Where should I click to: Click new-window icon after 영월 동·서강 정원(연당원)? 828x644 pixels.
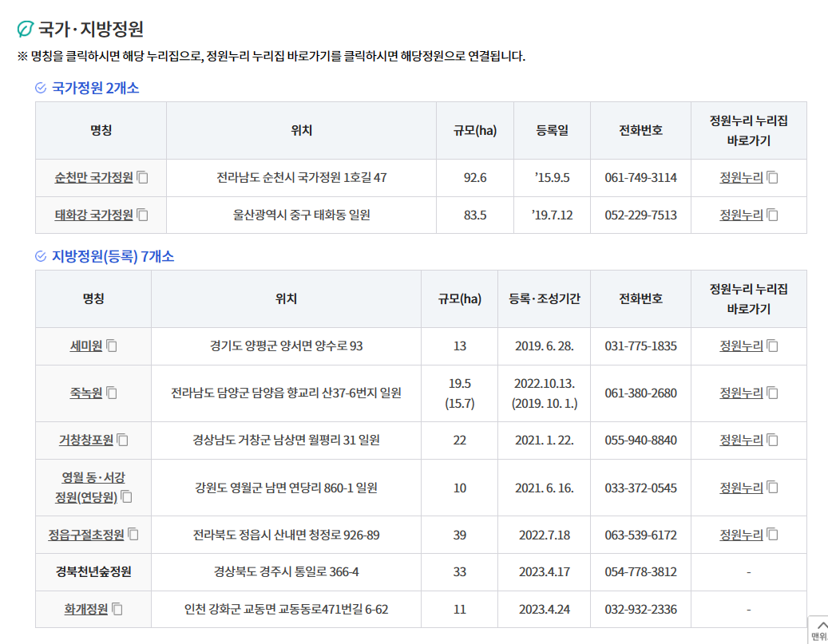tap(127, 497)
